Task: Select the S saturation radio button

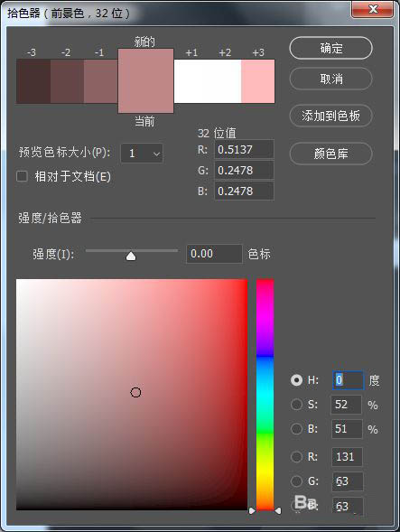Action: point(296,405)
